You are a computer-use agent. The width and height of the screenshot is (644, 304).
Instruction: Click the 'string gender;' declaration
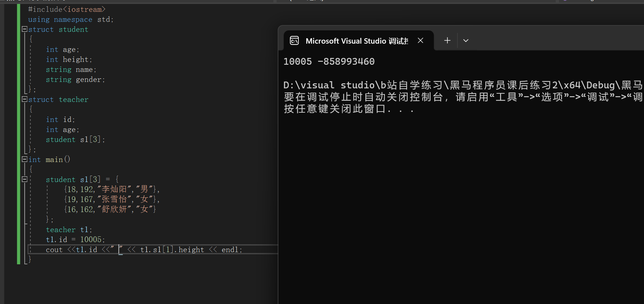click(x=75, y=79)
